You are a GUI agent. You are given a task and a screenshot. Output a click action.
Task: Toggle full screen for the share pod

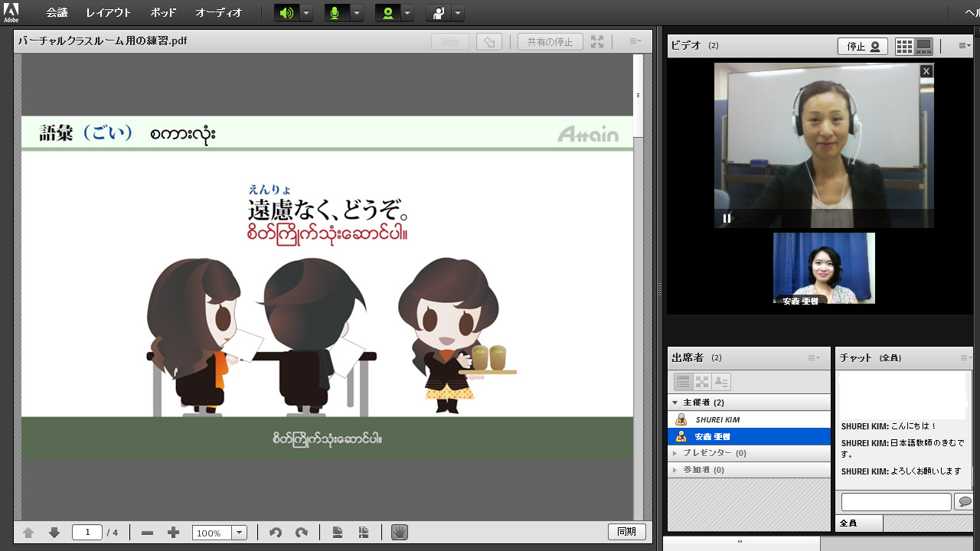(597, 42)
